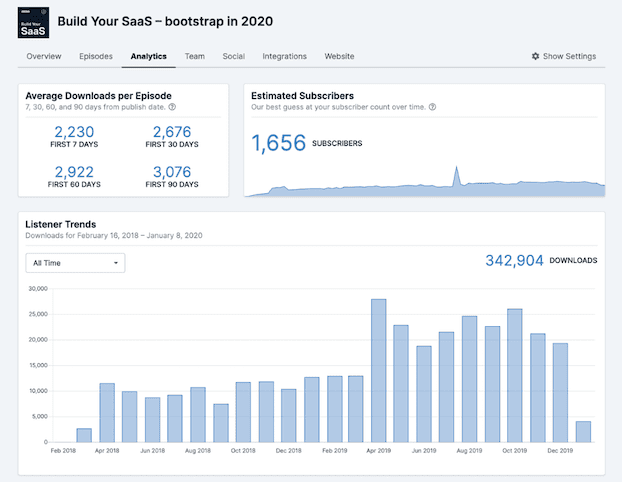Click the spike in the subscribers chart
Screen dimensions: 622x482
click(x=456, y=176)
